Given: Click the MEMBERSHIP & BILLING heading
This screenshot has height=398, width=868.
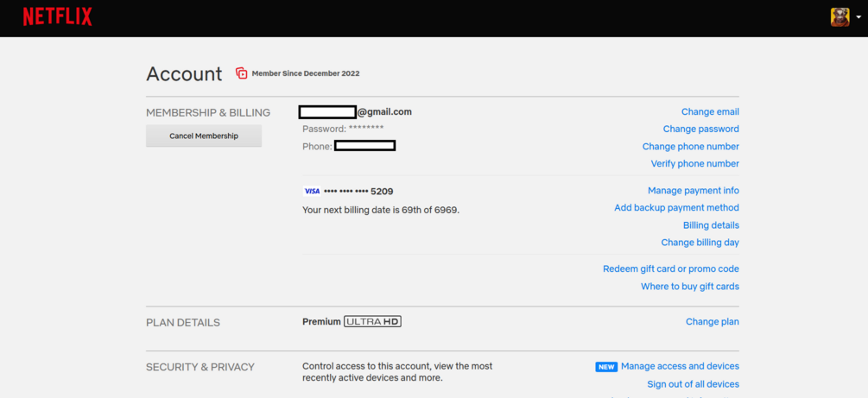Looking at the screenshot, I should pyautogui.click(x=208, y=113).
